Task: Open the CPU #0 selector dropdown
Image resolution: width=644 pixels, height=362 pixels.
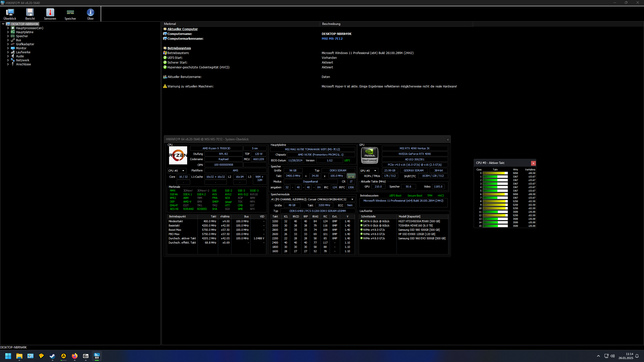Action: coord(177,171)
